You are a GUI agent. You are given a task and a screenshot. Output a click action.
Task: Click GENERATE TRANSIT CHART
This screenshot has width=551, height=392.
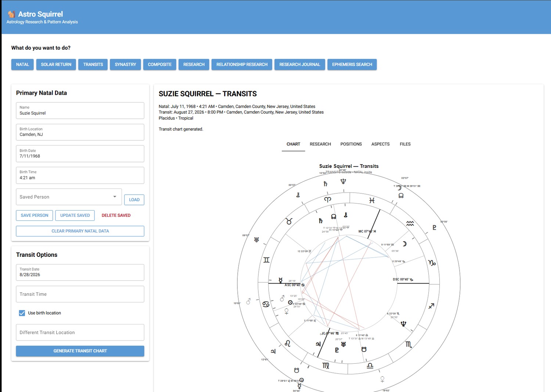click(80, 351)
